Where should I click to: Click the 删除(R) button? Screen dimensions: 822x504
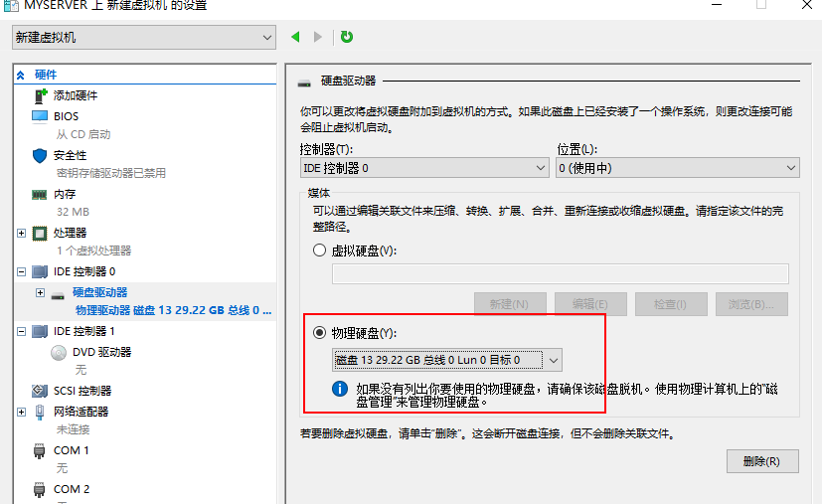(762, 461)
